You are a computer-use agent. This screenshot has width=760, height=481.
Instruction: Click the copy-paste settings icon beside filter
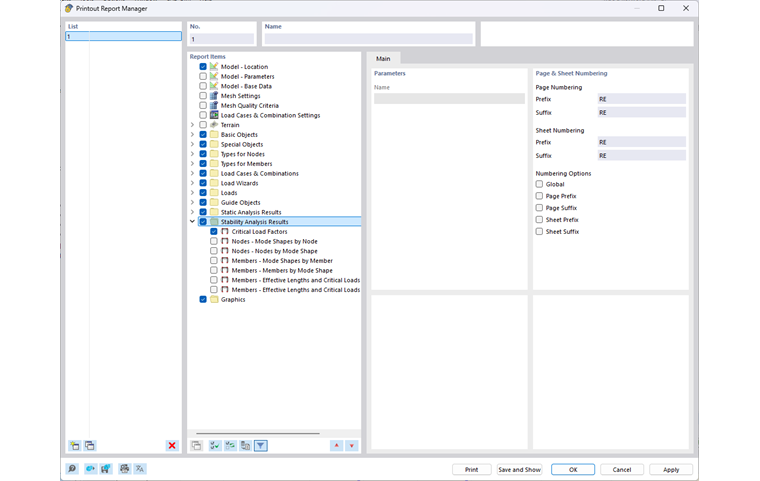pos(246,446)
